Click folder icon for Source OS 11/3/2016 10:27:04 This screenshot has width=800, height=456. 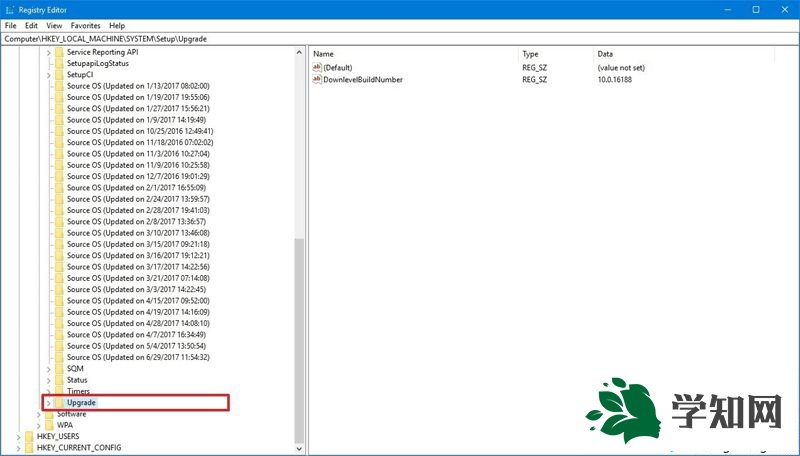tap(59, 154)
